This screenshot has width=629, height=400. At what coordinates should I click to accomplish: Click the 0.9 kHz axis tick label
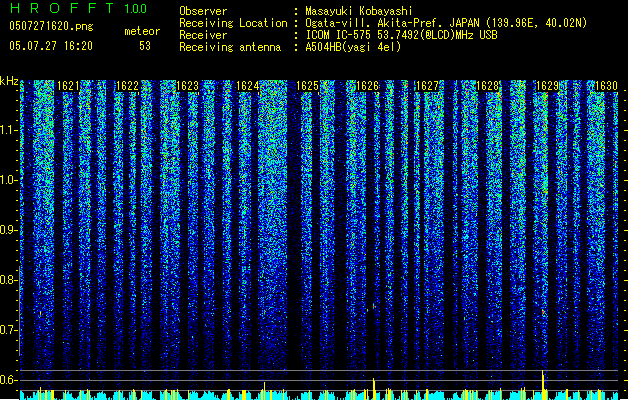tap(8, 230)
